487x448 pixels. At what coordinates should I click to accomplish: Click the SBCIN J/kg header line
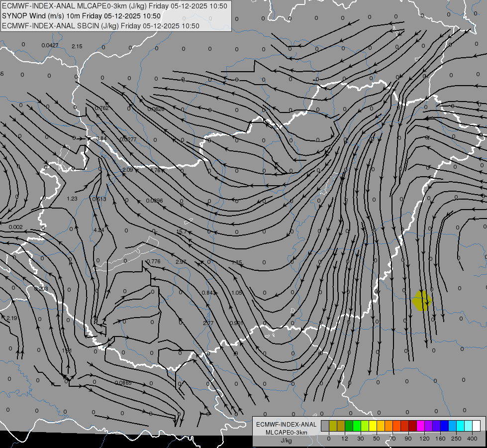click(100, 26)
